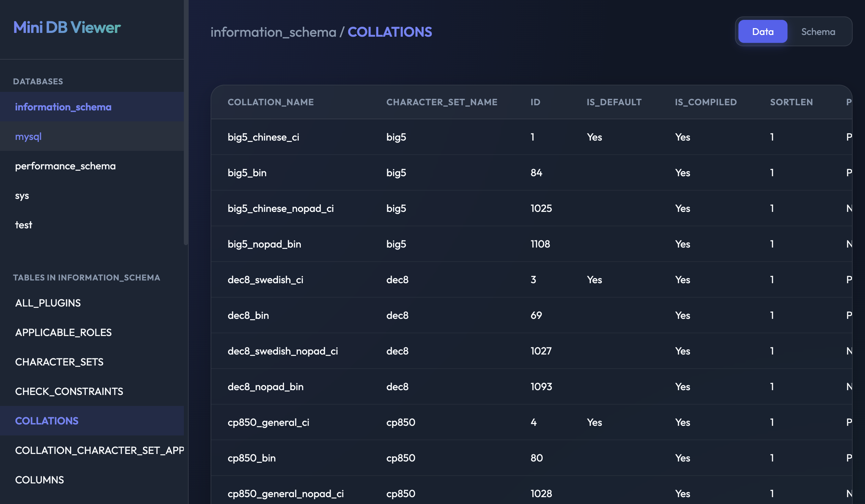Open the ALL_PLUGINS table
The width and height of the screenshot is (865, 504).
coord(48,303)
